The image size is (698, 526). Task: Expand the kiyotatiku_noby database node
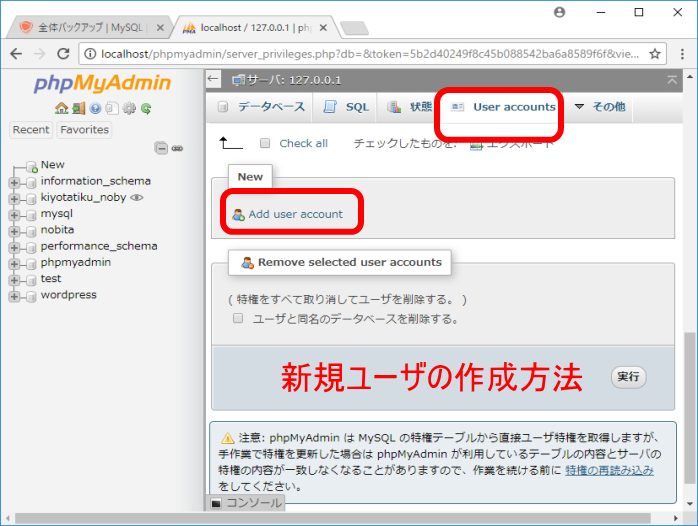pos(14,199)
